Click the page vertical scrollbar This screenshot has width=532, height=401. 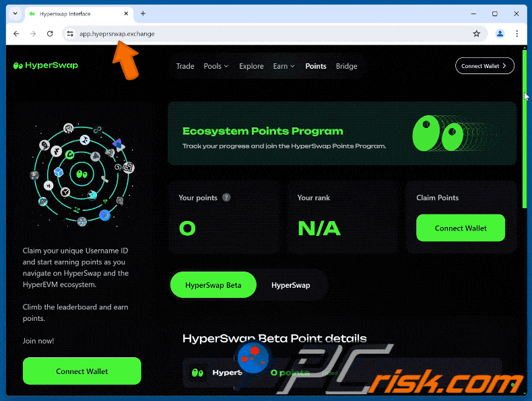525,129
